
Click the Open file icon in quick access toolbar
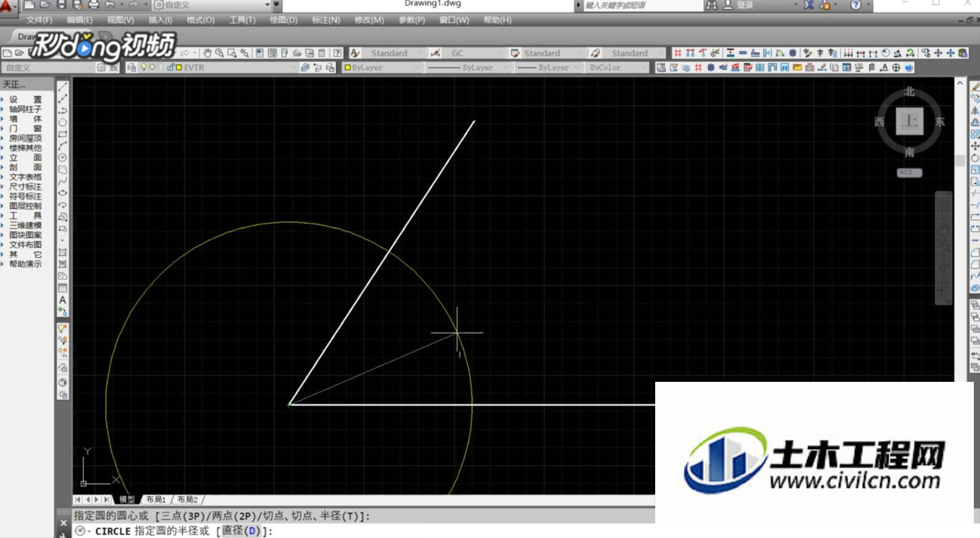(x=45, y=5)
